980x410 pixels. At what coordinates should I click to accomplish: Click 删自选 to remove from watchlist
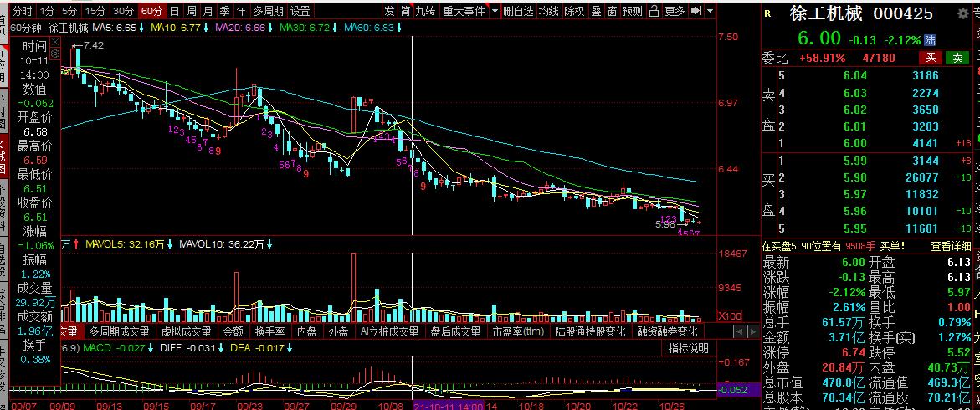(x=519, y=11)
